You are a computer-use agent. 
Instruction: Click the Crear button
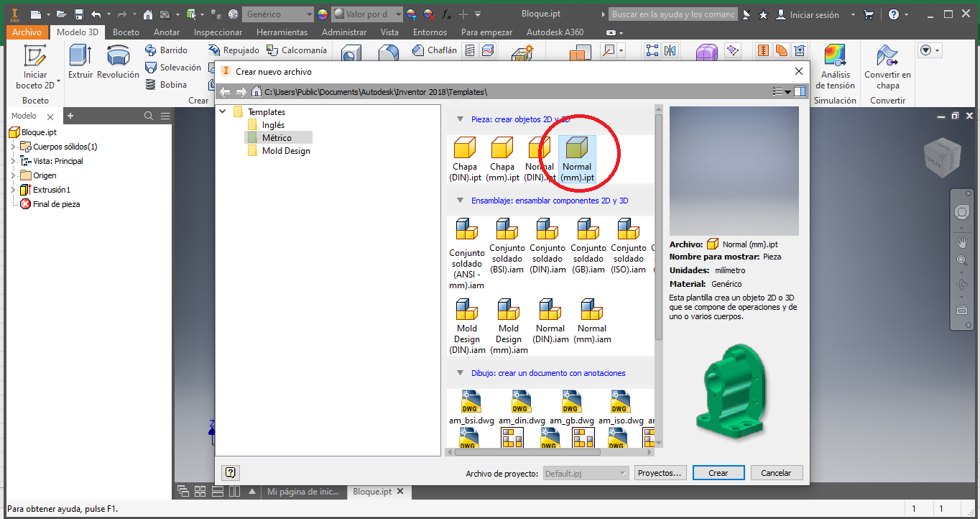coord(718,473)
